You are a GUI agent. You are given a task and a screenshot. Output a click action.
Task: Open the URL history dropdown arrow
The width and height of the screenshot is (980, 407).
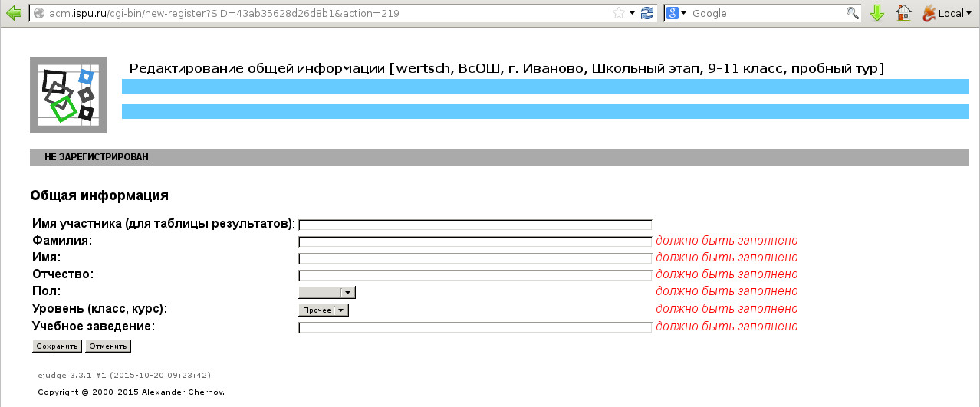point(632,13)
